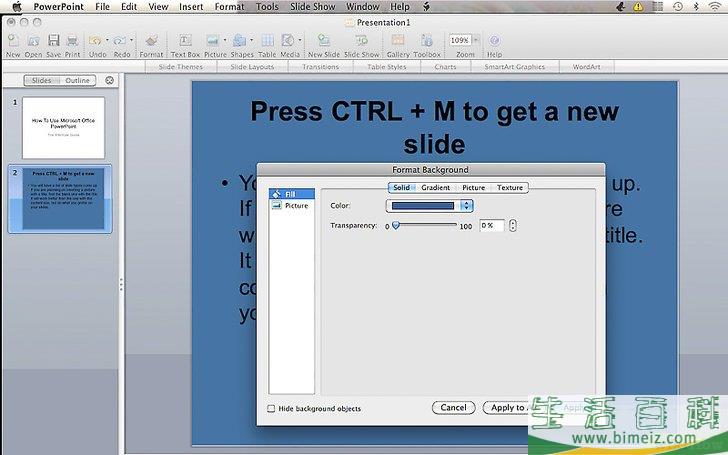Expand the Redo dropdown arrow

(131, 40)
